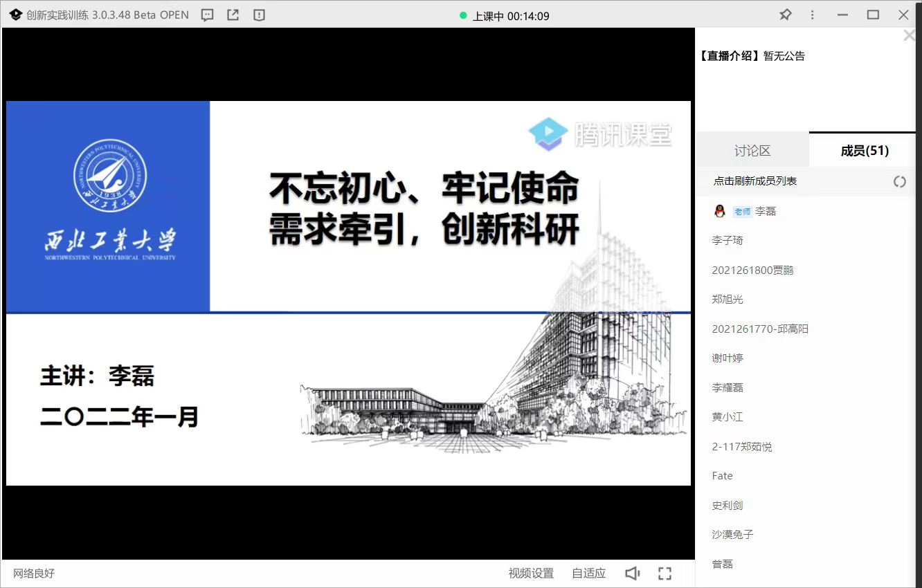This screenshot has height=588, width=922.
Task: Switch to the 讨论区 tab
Action: point(752,151)
